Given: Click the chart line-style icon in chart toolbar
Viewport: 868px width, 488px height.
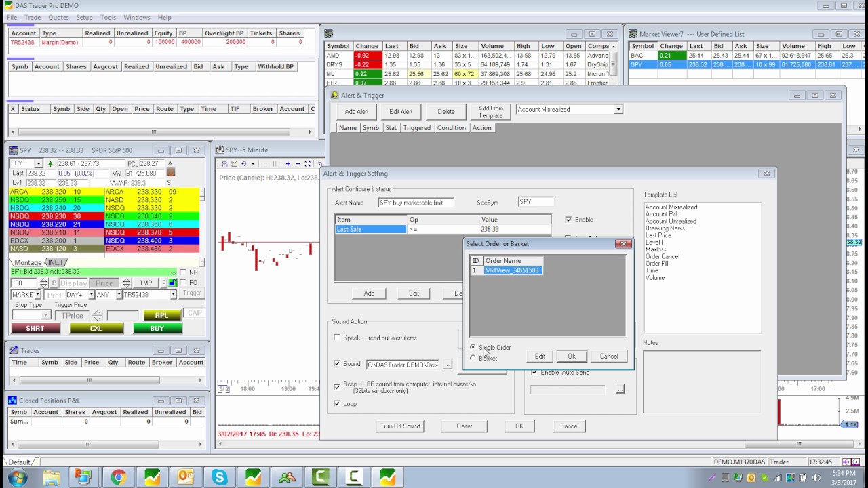Looking at the screenshot, I should tap(235, 163).
